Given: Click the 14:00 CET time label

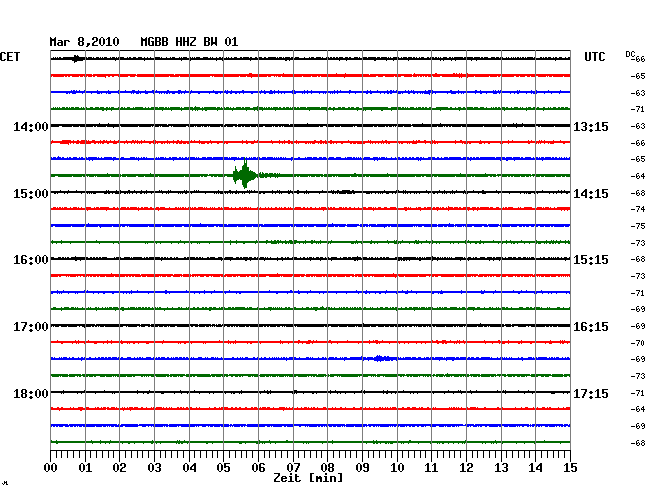Looking at the screenshot, I should [31, 126].
